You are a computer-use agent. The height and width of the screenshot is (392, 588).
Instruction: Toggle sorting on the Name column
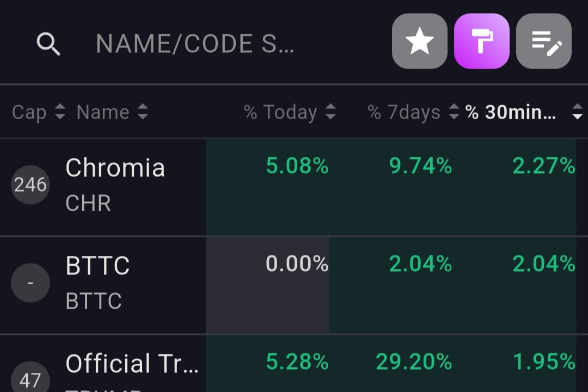143,112
